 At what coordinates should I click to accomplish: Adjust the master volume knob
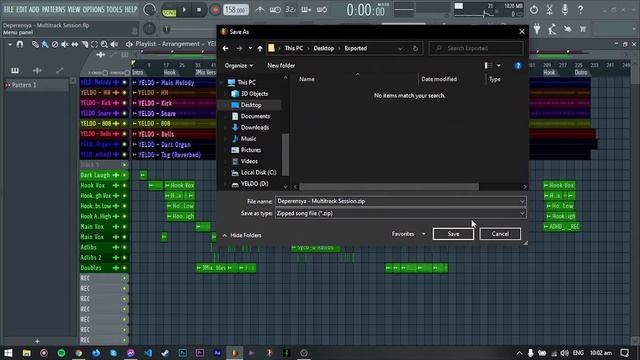coord(149,9)
